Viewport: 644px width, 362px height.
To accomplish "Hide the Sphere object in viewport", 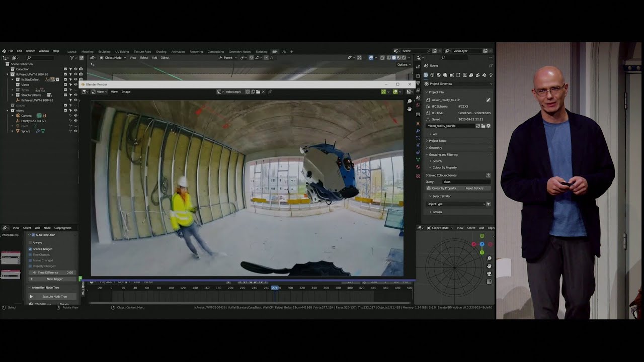I will (75, 131).
